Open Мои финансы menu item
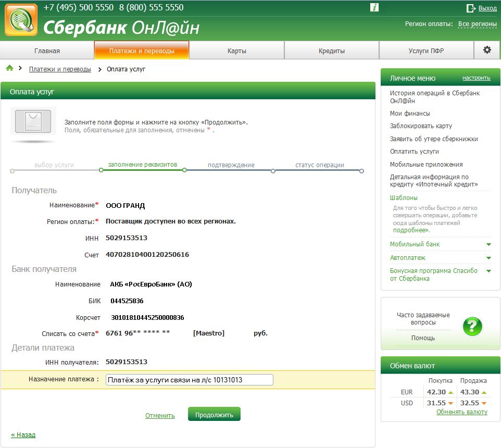This screenshot has width=501, height=448. pos(410,114)
